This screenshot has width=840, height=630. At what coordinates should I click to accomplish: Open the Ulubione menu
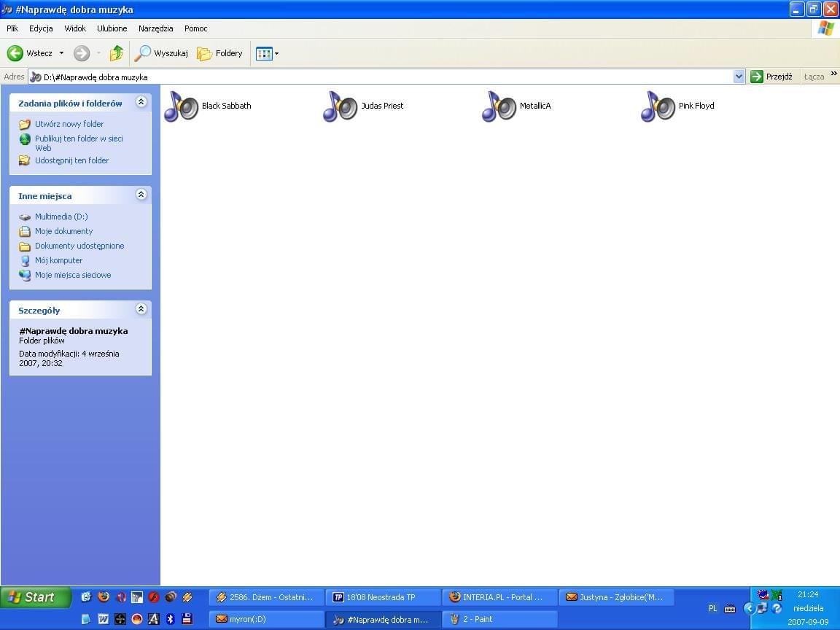pyautogui.click(x=112, y=28)
